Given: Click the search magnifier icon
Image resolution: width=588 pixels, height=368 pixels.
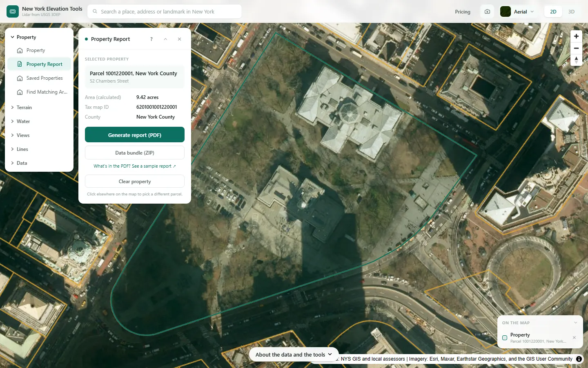Looking at the screenshot, I should click(95, 11).
